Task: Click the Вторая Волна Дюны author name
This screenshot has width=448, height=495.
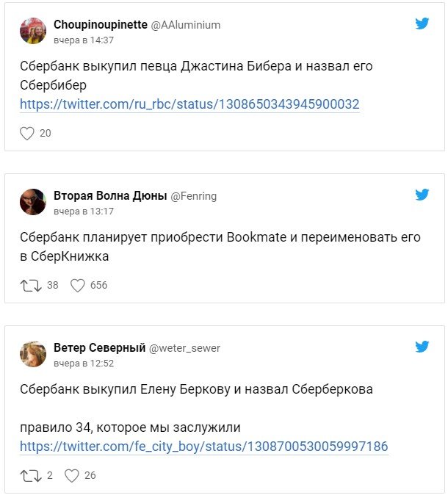Action: tap(110, 195)
